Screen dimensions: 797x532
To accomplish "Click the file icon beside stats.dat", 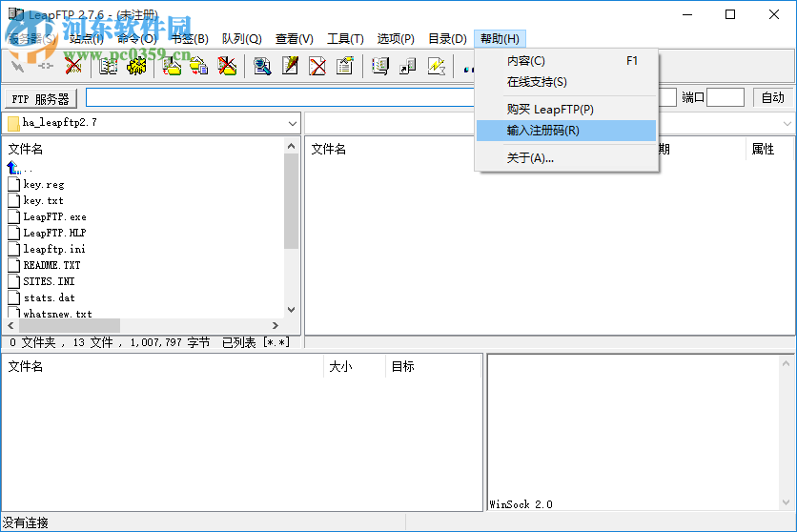I will 14,297.
